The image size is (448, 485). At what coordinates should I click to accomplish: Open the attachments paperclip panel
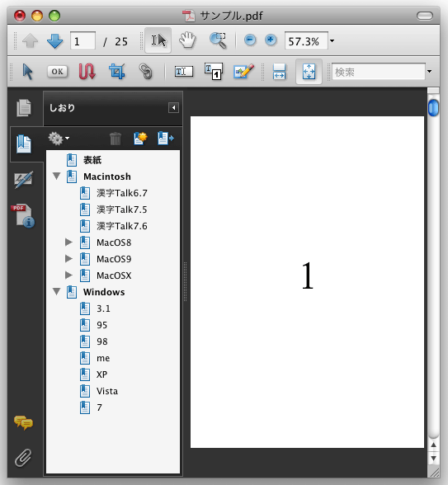click(x=23, y=458)
